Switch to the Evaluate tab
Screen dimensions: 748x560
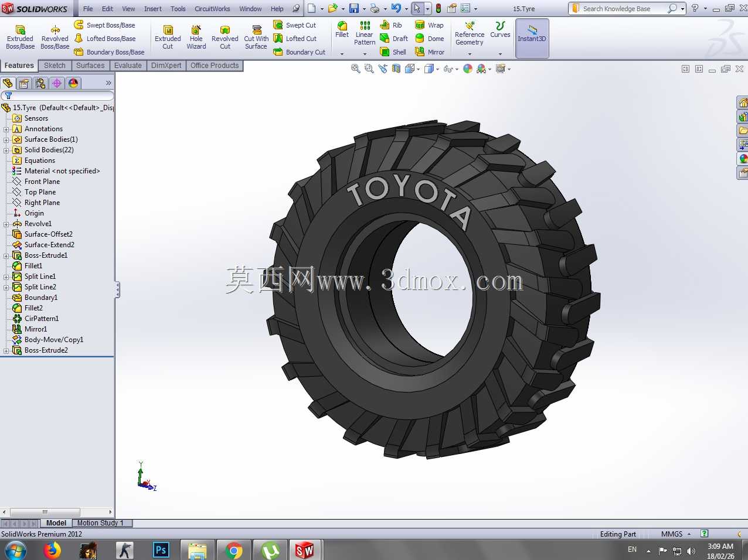[x=128, y=66]
